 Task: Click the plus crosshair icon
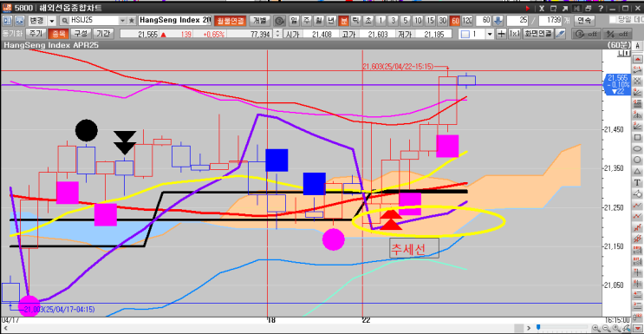pyautogui.click(x=501, y=34)
